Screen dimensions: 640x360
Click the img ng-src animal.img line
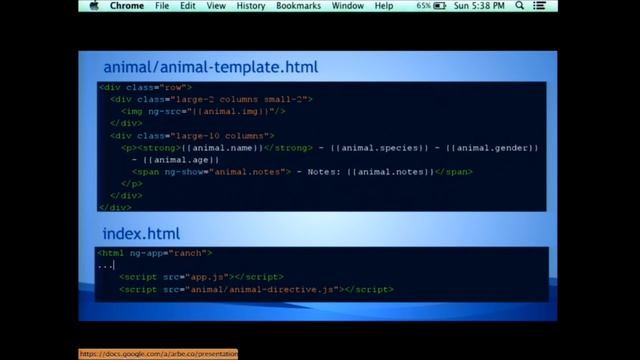tap(203, 111)
